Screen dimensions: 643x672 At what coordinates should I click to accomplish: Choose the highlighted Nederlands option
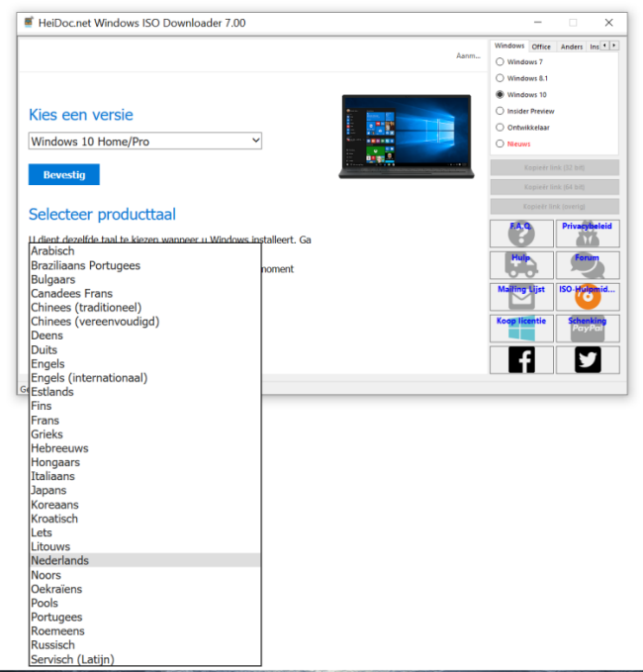coord(145,560)
